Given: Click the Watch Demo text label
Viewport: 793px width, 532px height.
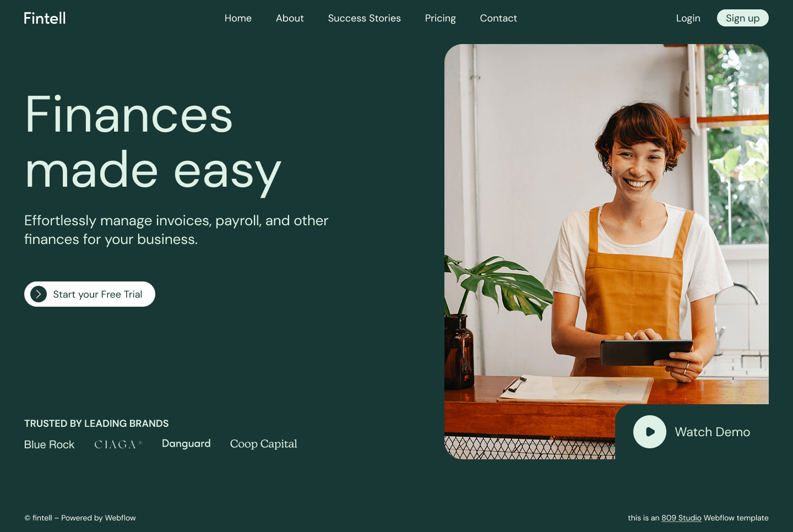Looking at the screenshot, I should [x=713, y=432].
